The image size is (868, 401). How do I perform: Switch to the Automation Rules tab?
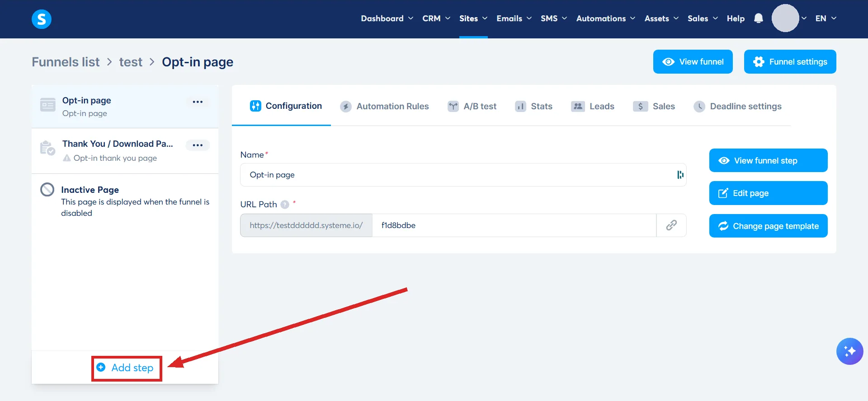click(x=384, y=107)
